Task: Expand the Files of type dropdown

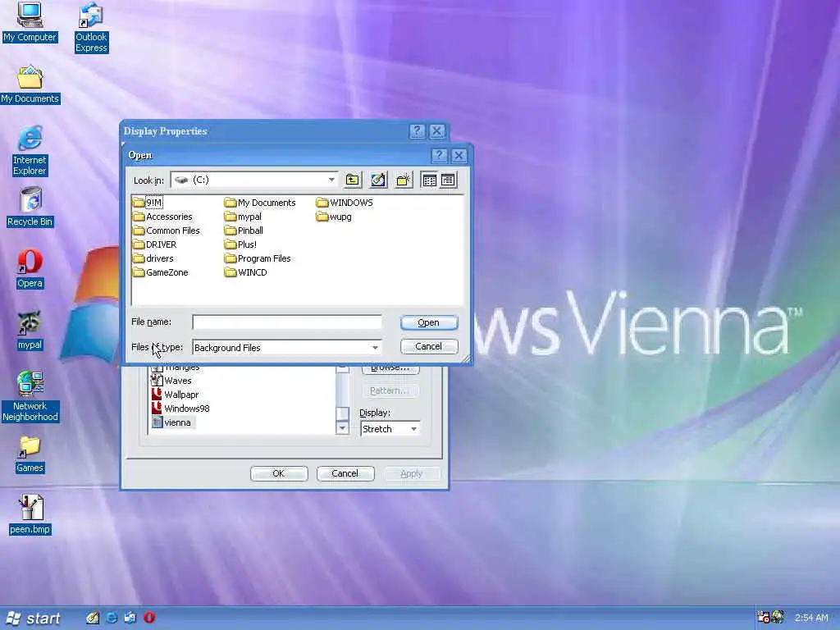Action: tap(375, 348)
